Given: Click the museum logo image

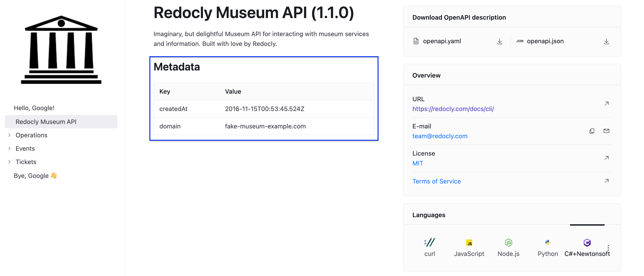Looking at the screenshot, I should pos(61,50).
